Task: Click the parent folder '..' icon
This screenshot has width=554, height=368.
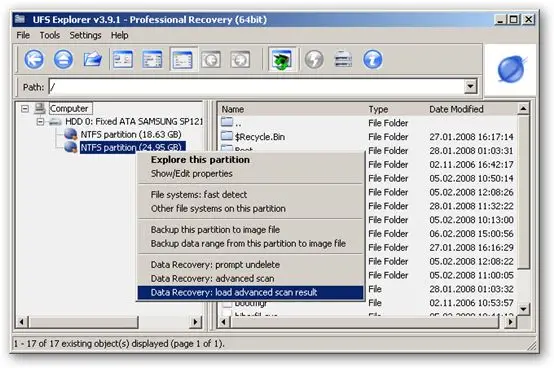Action: coord(227,122)
